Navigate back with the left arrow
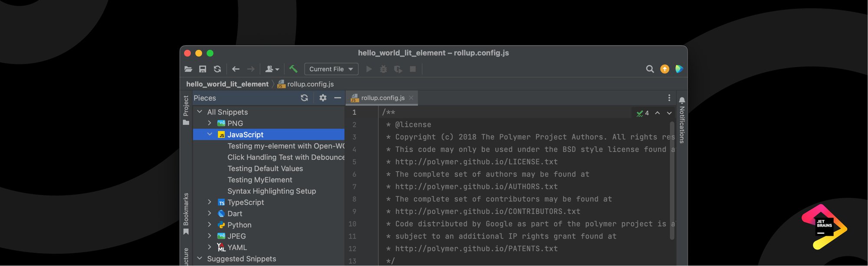 tap(236, 69)
